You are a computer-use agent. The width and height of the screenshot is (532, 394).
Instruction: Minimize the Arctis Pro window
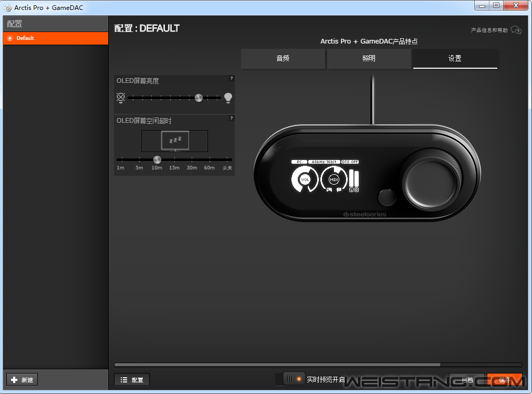(482, 6)
